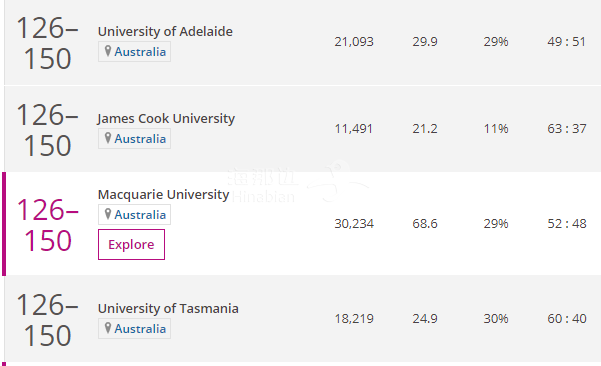Click the location pin icon under University of Adelaide

(x=108, y=51)
